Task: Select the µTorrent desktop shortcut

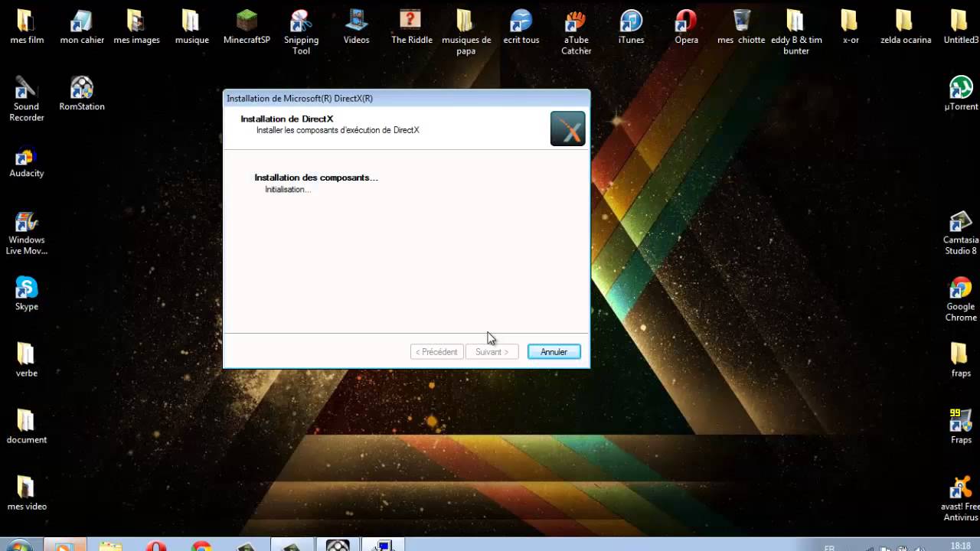Action: (x=961, y=93)
